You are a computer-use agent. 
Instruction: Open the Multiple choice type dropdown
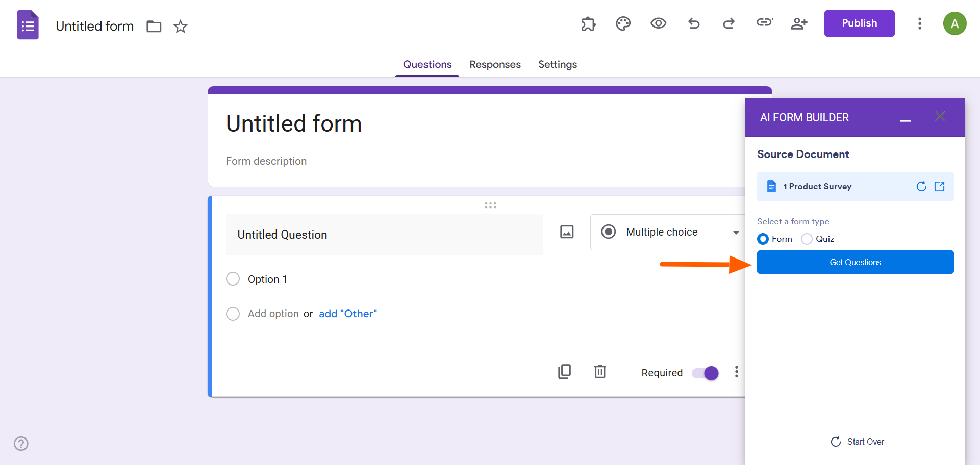pos(667,232)
